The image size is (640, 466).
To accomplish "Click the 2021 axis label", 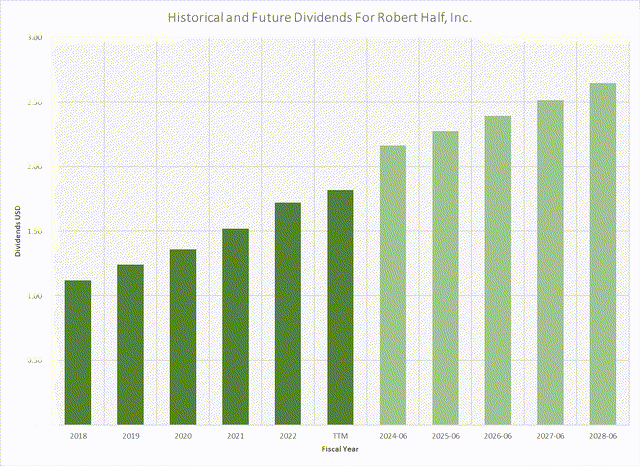I will click(236, 436).
